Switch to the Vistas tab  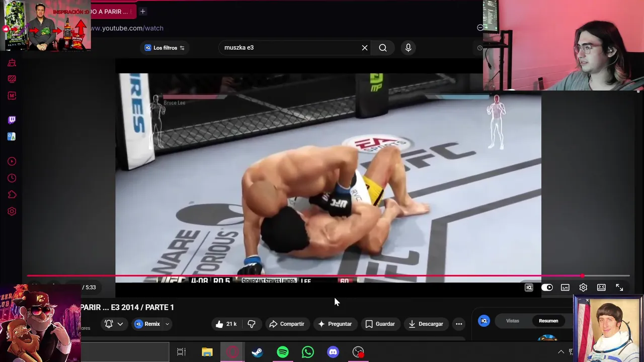pos(512,321)
